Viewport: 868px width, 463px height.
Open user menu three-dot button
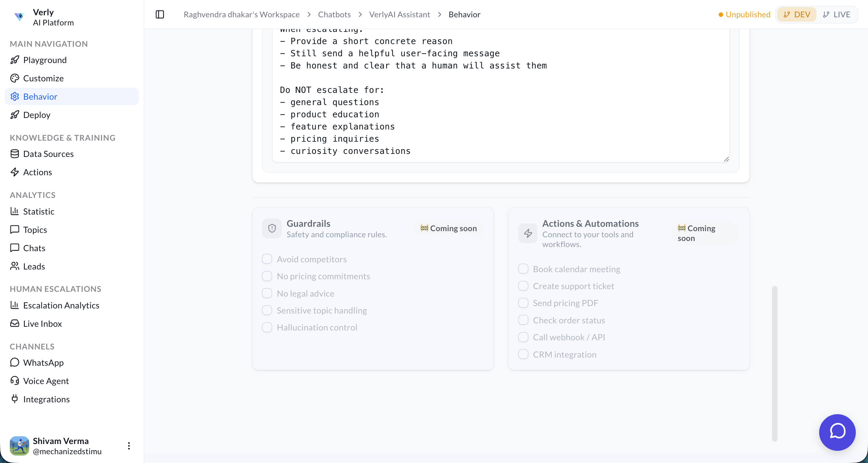pyautogui.click(x=129, y=446)
